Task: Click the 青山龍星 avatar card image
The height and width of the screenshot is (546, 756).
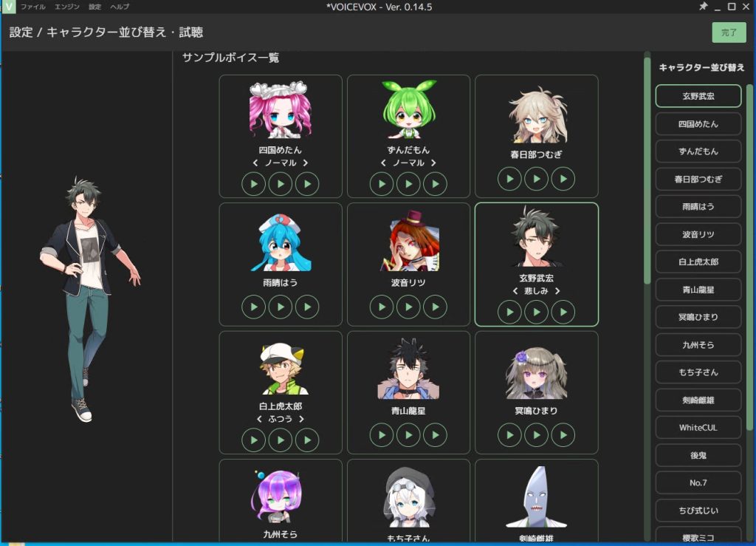Action: point(408,369)
